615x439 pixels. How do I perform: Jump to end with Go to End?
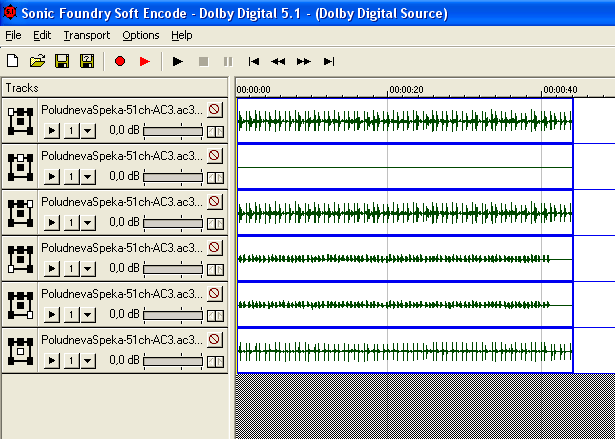[329, 61]
